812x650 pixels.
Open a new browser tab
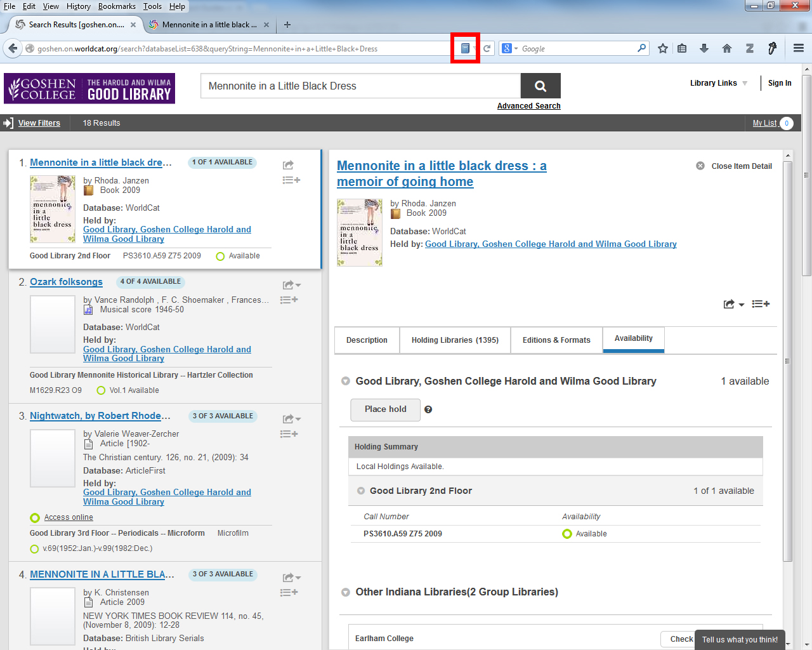[287, 25]
